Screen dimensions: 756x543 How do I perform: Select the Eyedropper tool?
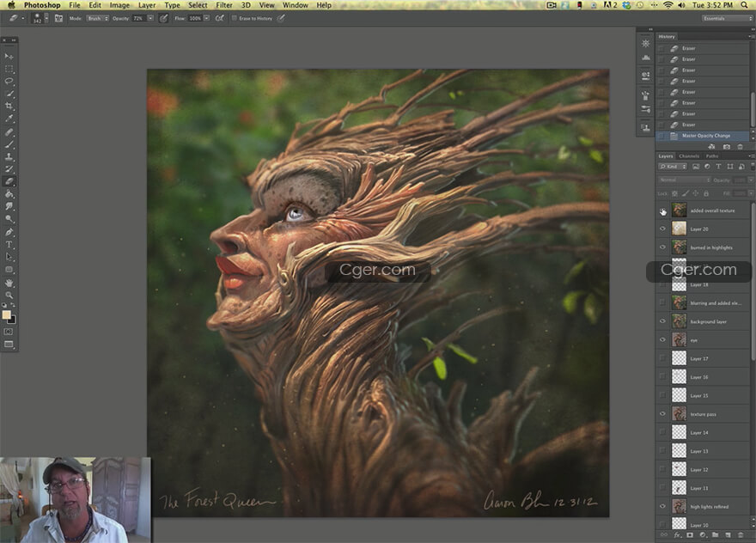pyautogui.click(x=9, y=119)
